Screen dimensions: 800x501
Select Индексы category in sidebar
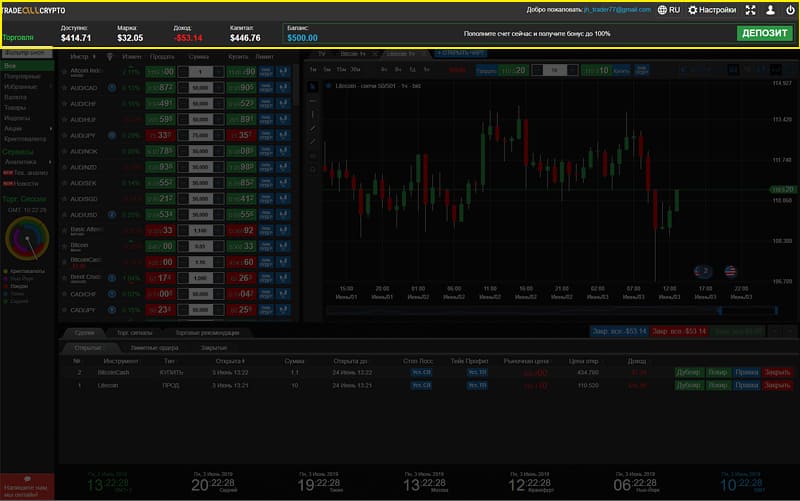17,118
